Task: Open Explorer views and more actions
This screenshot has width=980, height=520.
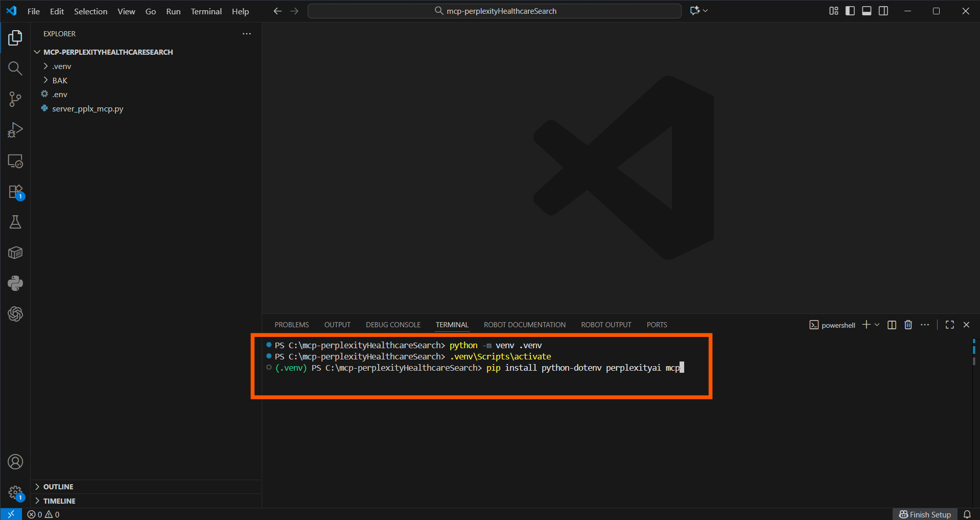Action: [247, 34]
